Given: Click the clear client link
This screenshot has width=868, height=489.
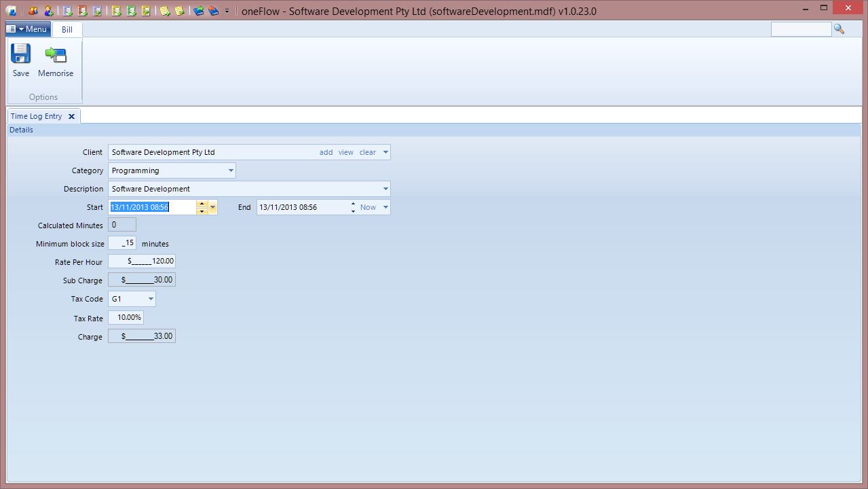Looking at the screenshot, I should tap(368, 152).
